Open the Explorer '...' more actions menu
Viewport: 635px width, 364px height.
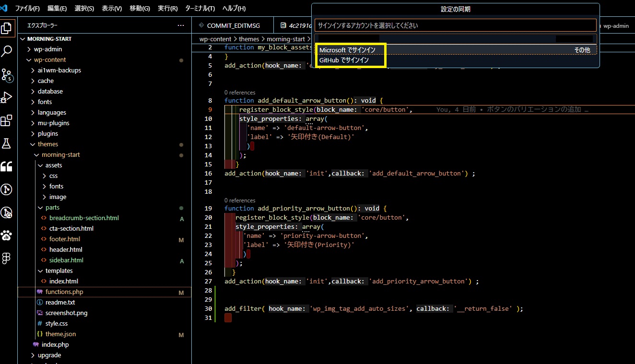(181, 25)
